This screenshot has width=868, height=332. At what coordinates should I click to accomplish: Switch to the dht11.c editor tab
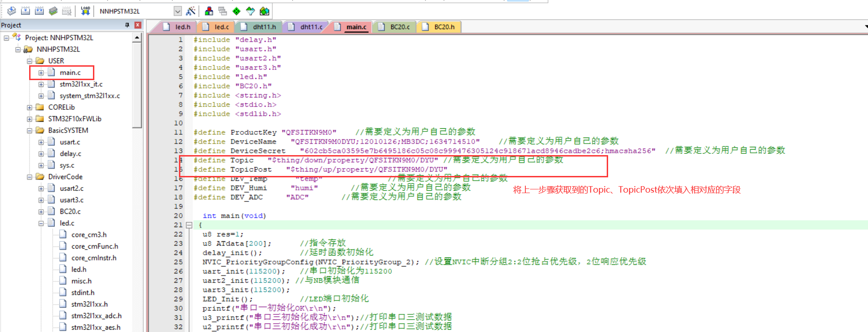(x=306, y=27)
